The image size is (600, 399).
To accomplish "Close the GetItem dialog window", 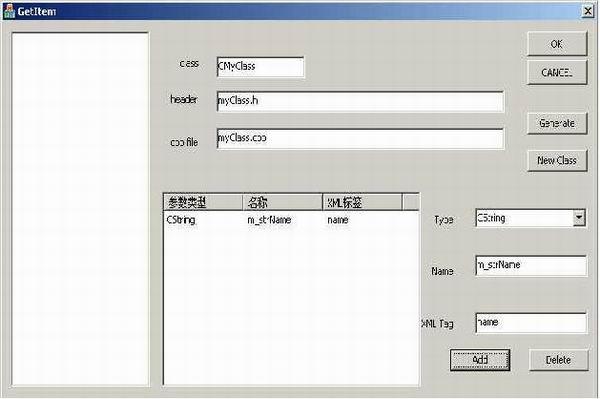I will pos(588,11).
